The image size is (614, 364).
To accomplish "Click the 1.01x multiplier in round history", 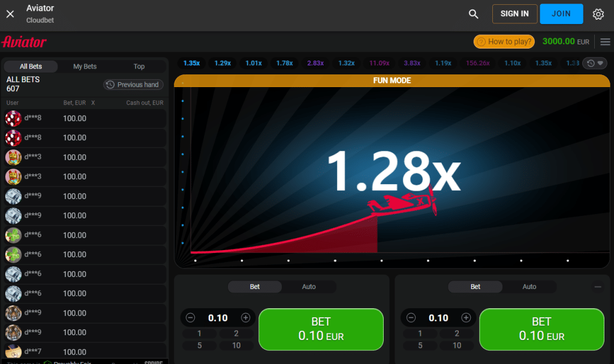I will 254,63.
